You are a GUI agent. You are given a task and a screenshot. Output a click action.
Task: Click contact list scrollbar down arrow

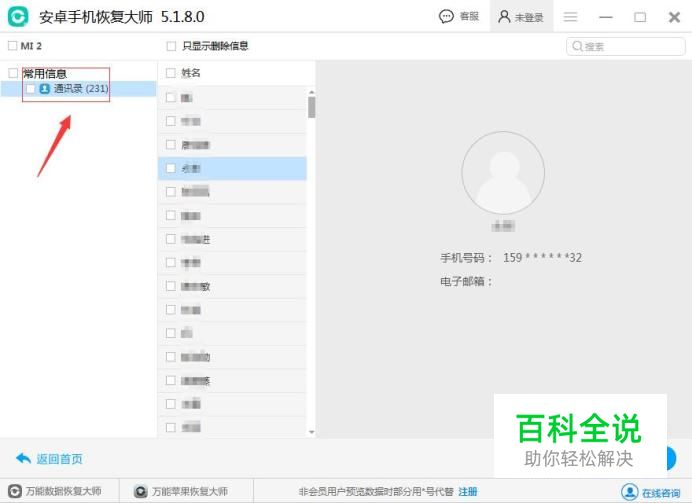312,432
